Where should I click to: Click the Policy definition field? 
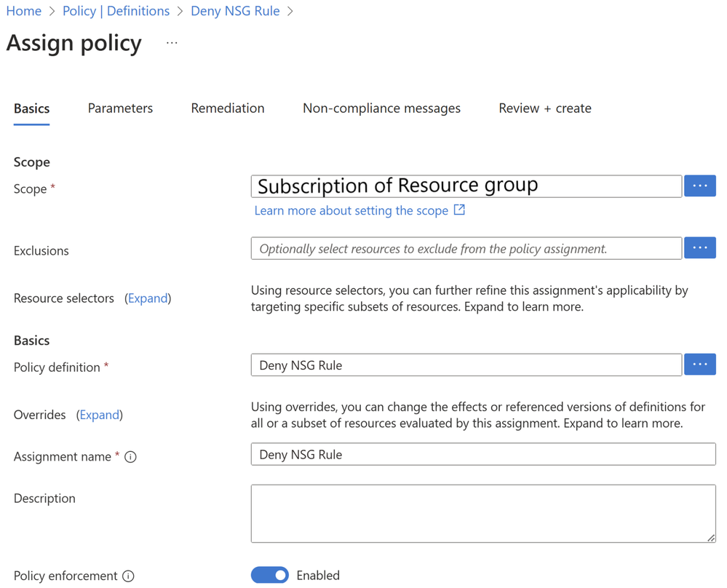466,365
